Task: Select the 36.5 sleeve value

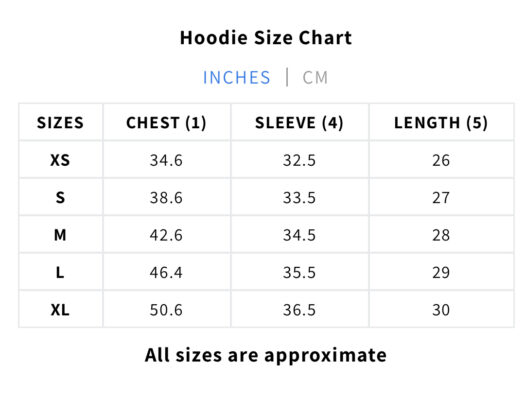Action: click(x=299, y=310)
